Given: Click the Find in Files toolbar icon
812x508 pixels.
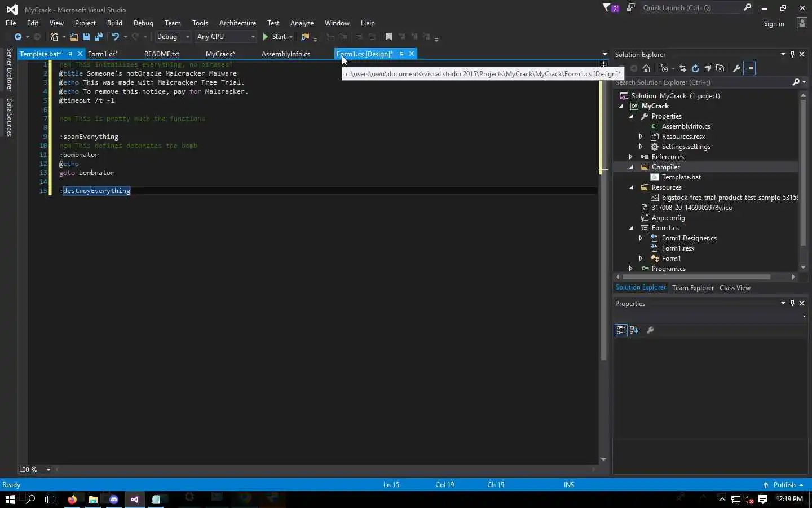Looking at the screenshot, I should 305,37.
